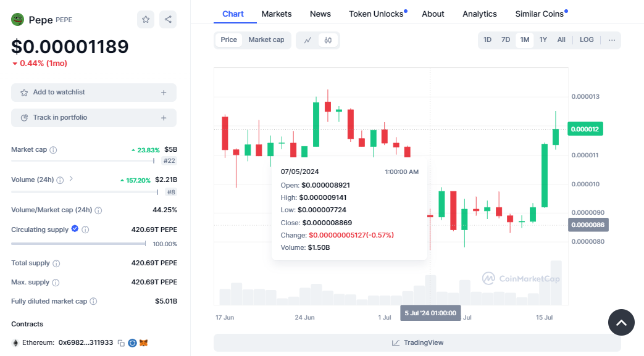Viewport: 644px width, 356px height.
Task: Open the About tab
Action: pyautogui.click(x=433, y=14)
